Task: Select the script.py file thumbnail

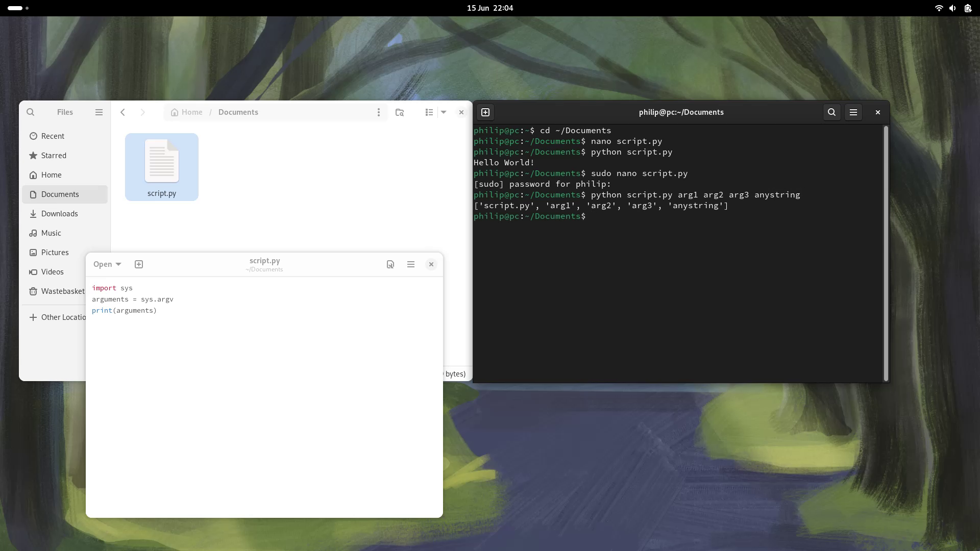Action: [162, 161]
